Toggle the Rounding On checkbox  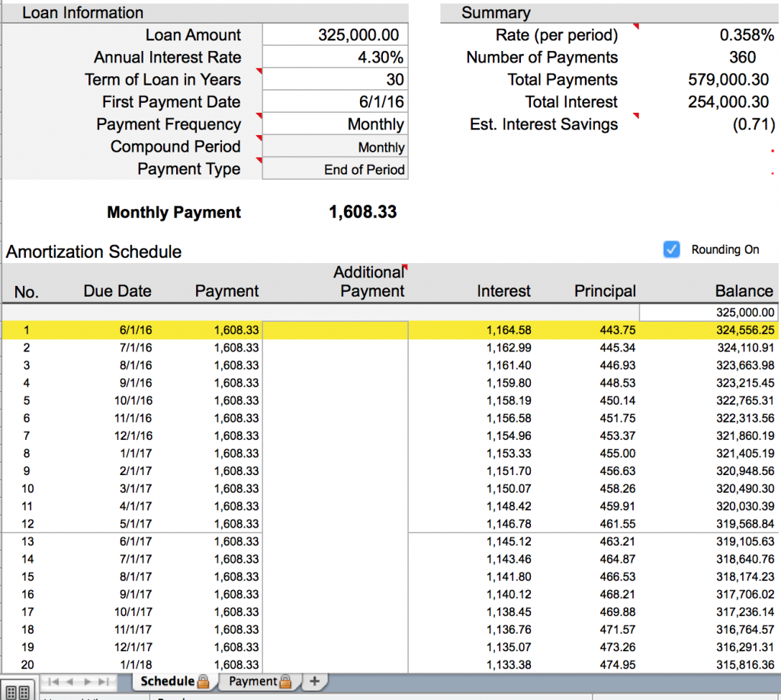tap(671, 249)
